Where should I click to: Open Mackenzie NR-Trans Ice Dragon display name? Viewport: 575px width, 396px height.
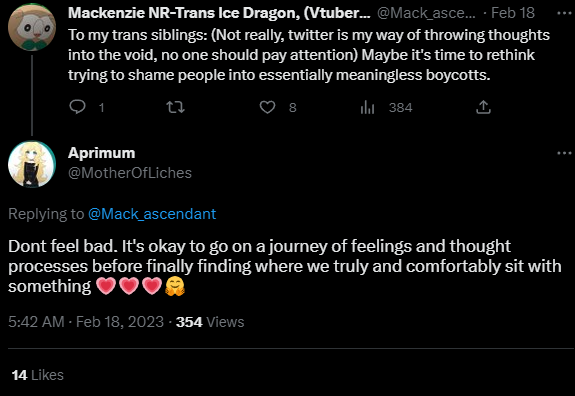(219, 13)
